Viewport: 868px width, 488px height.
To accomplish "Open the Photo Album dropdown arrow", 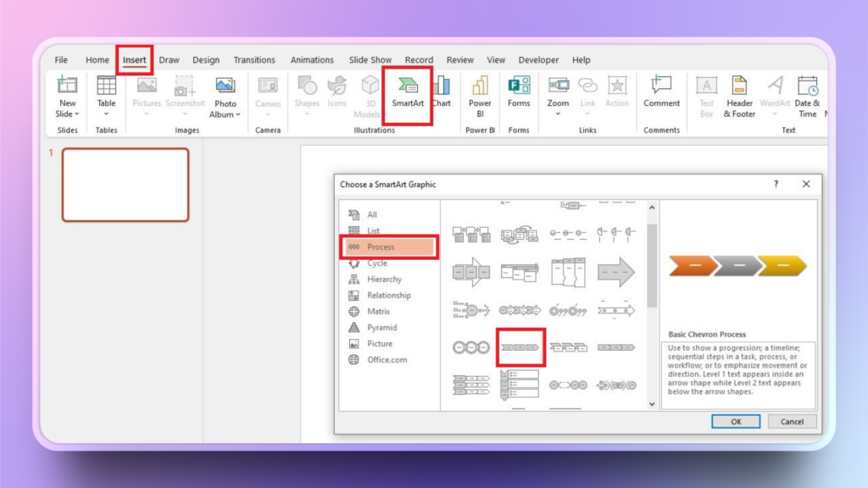I will [238, 114].
